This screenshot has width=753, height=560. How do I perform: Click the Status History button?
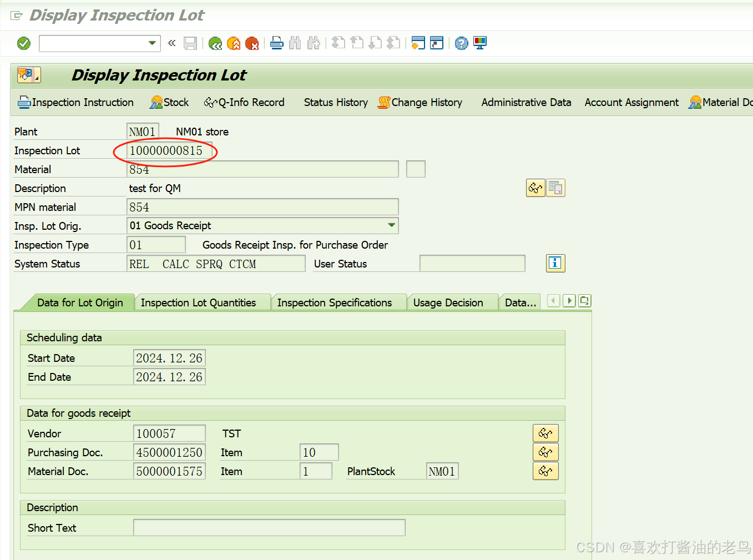(335, 102)
